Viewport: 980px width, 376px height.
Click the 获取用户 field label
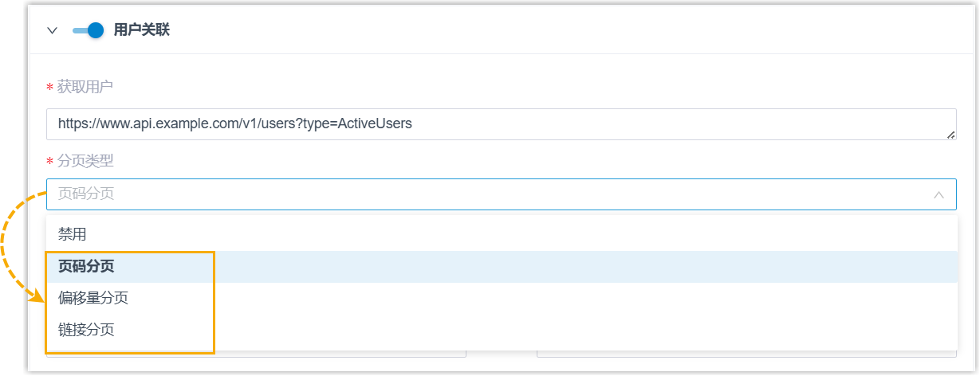tap(85, 87)
